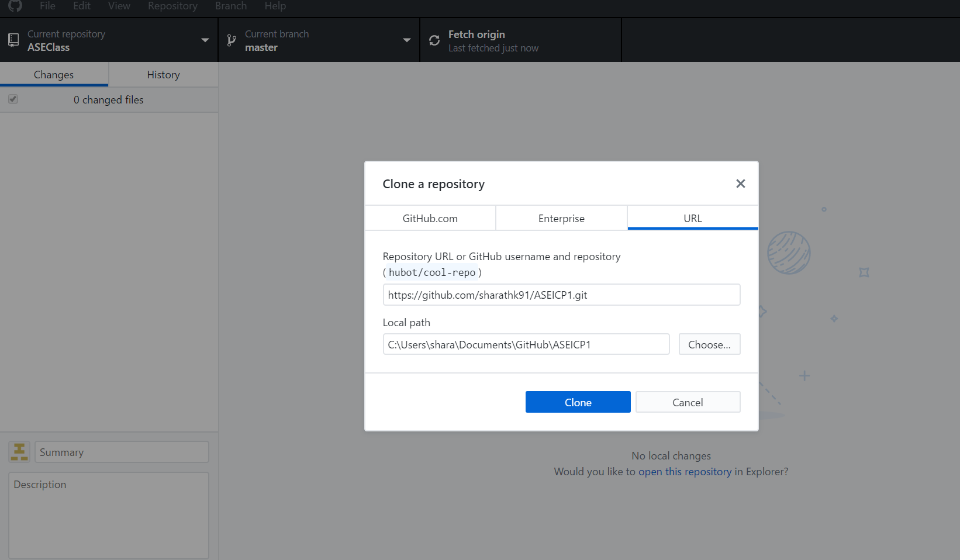This screenshot has height=560, width=960.
Task: Click the Summary commit field
Action: (122, 452)
